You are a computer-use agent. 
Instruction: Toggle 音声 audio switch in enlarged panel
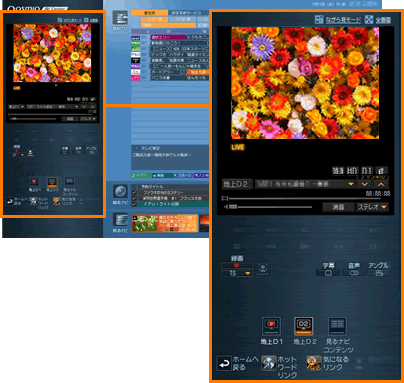(x=354, y=273)
